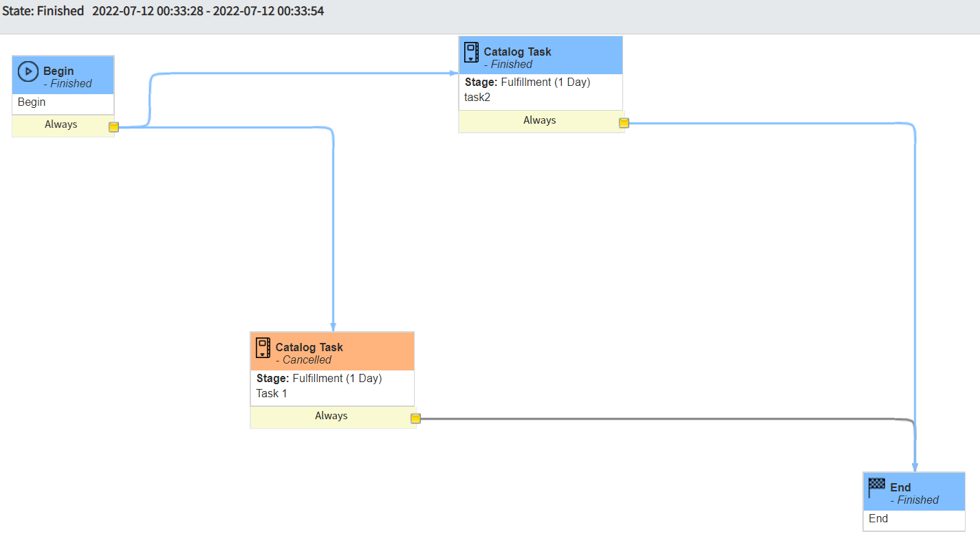
Task: Click the yellow connector on Task 1's Always transition
Action: [x=415, y=418]
